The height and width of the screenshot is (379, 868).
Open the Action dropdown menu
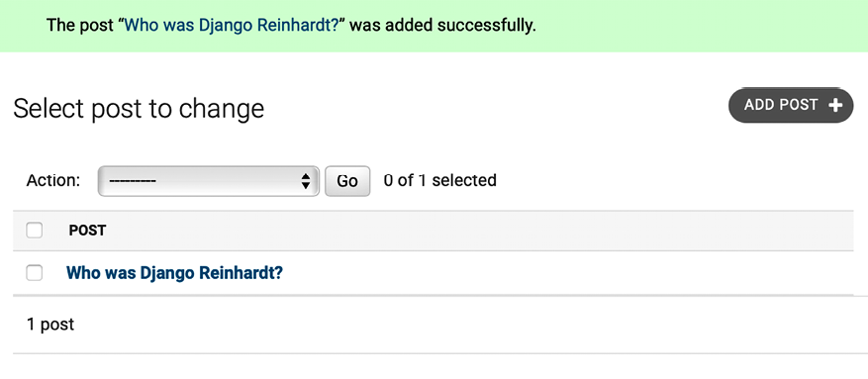point(209,181)
